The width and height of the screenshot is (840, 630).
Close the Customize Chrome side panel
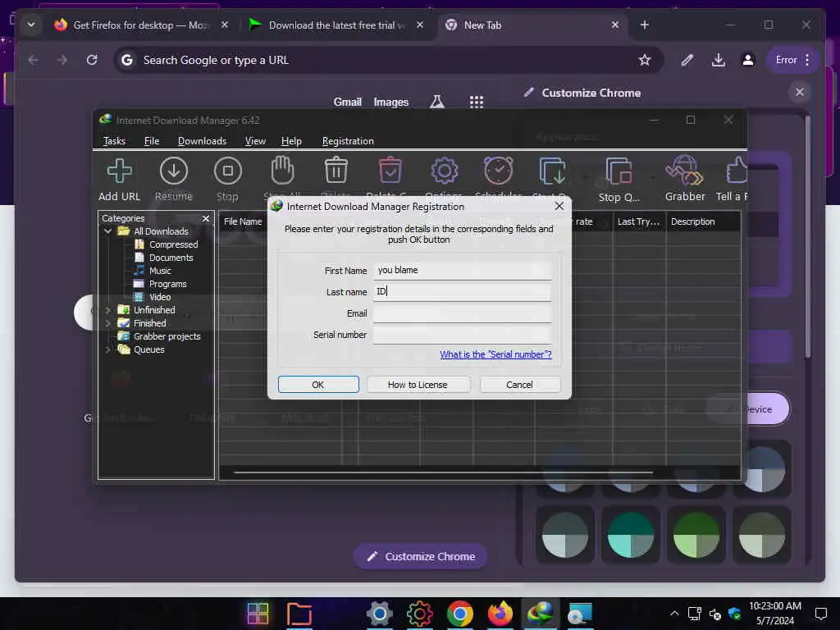(799, 92)
